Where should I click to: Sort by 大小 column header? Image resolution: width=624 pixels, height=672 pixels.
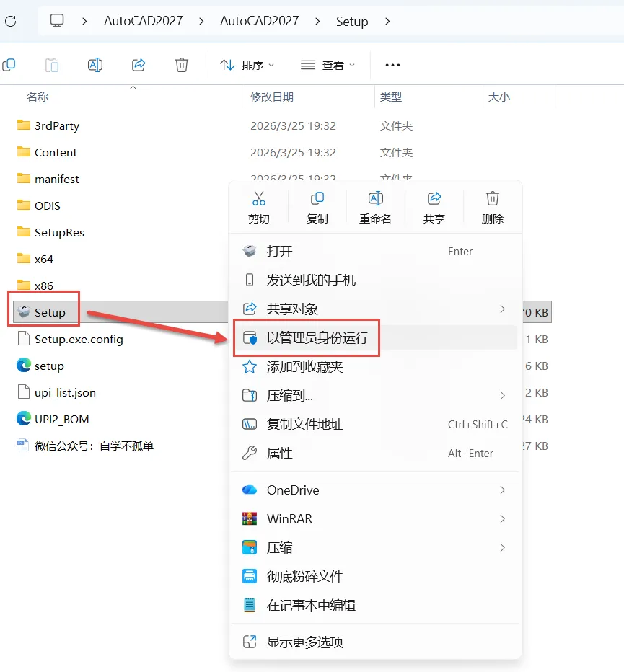click(x=498, y=97)
